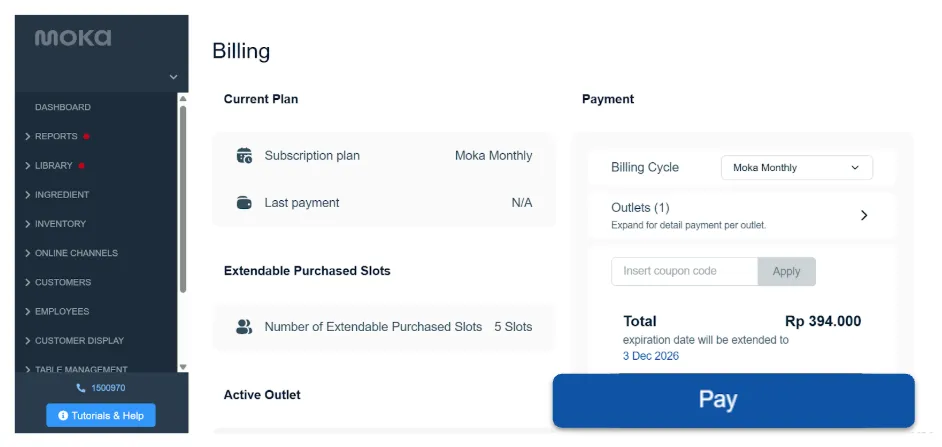Open the Inventory sidebar menu

(x=60, y=224)
